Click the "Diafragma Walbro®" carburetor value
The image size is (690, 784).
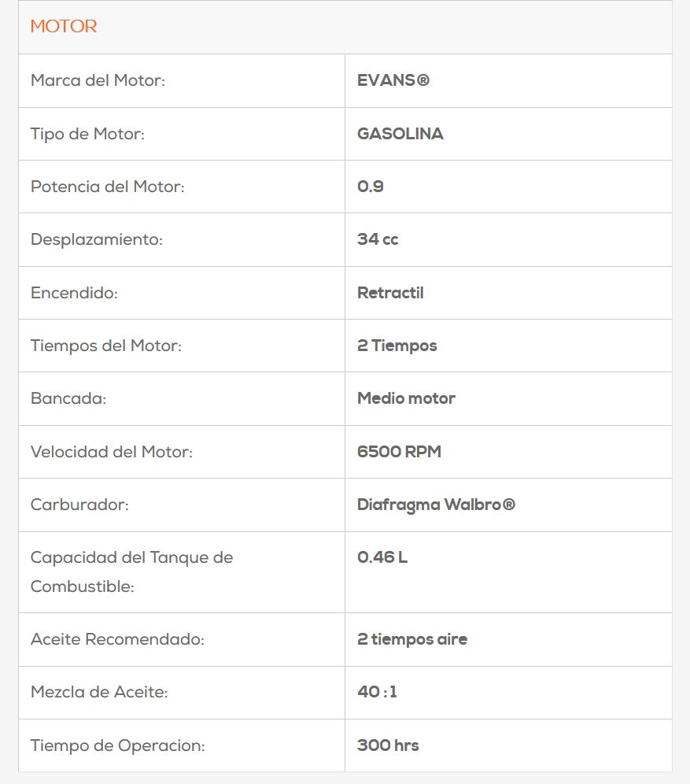click(436, 505)
